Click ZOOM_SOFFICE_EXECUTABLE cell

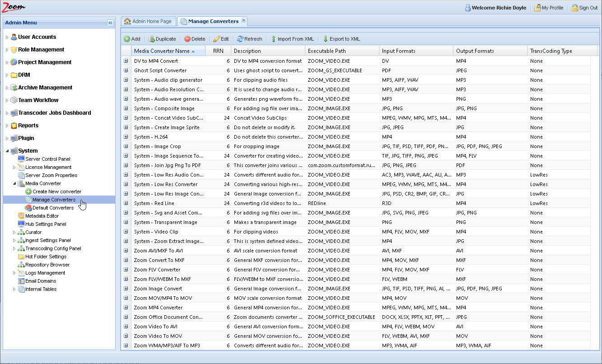(341, 317)
